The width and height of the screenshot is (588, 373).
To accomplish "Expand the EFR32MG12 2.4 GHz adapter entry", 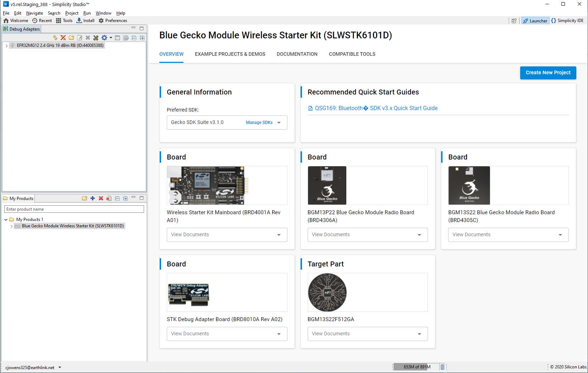I will (x=6, y=45).
